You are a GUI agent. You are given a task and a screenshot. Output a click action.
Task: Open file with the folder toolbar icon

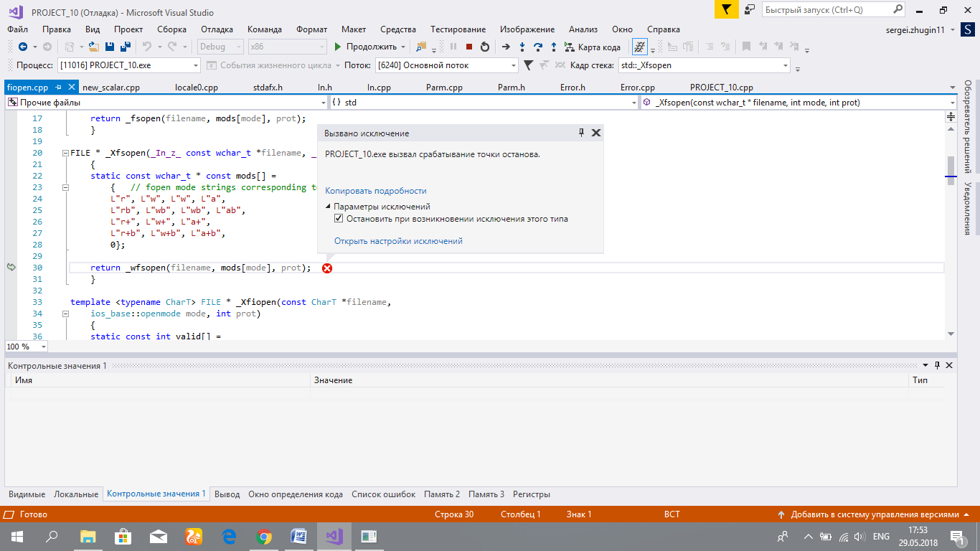[94, 47]
